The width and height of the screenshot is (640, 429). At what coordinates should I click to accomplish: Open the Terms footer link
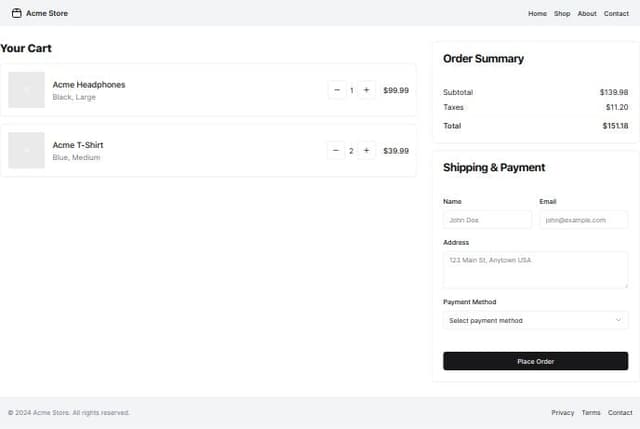tap(591, 412)
